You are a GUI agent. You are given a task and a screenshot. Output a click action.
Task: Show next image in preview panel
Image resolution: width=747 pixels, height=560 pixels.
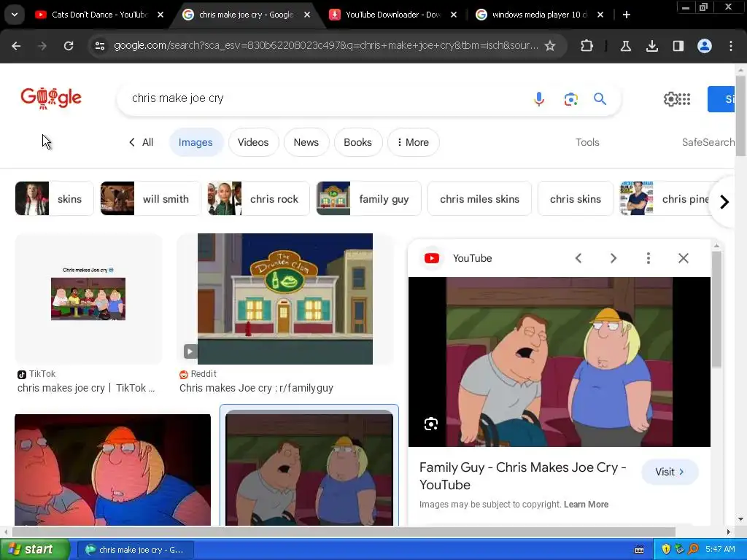point(613,258)
